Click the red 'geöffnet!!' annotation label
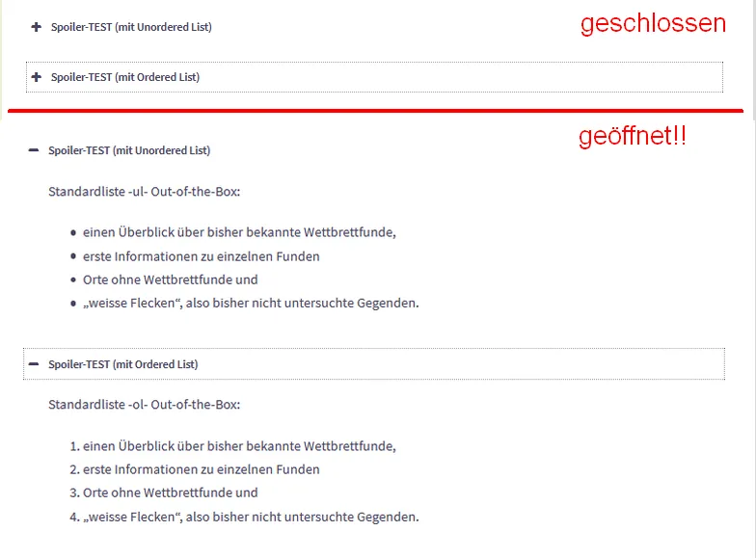This screenshot has height=558, width=756. click(x=633, y=136)
